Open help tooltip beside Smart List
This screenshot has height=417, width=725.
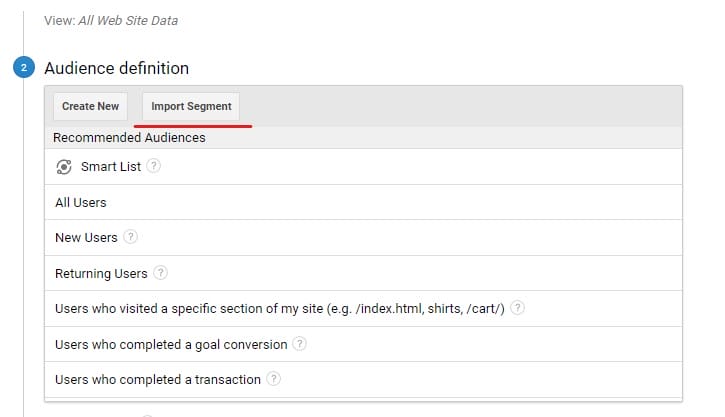pos(154,166)
